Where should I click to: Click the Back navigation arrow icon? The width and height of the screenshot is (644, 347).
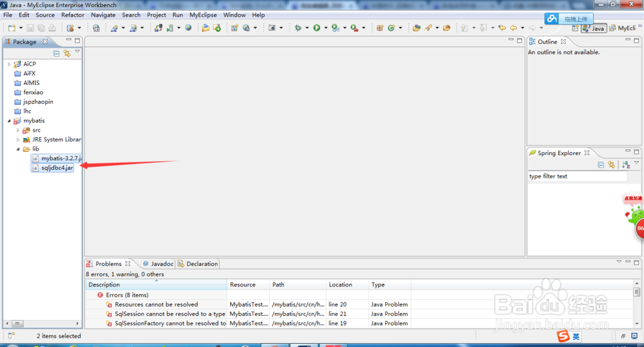click(x=513, y=28)
